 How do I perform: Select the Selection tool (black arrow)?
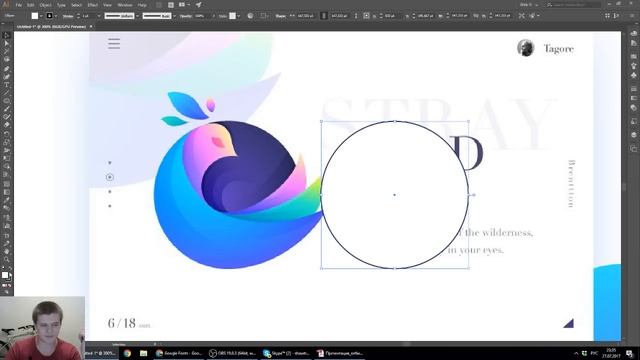coord(6,35)
